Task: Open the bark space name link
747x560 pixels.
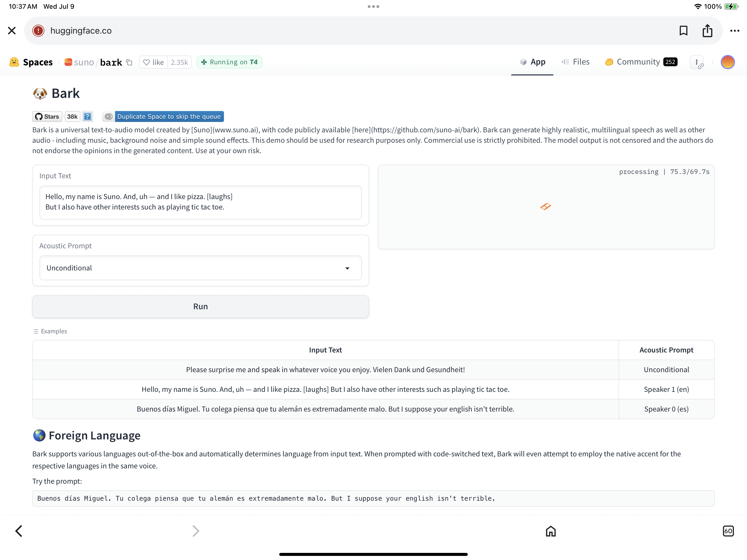Action: click(111, 62)
